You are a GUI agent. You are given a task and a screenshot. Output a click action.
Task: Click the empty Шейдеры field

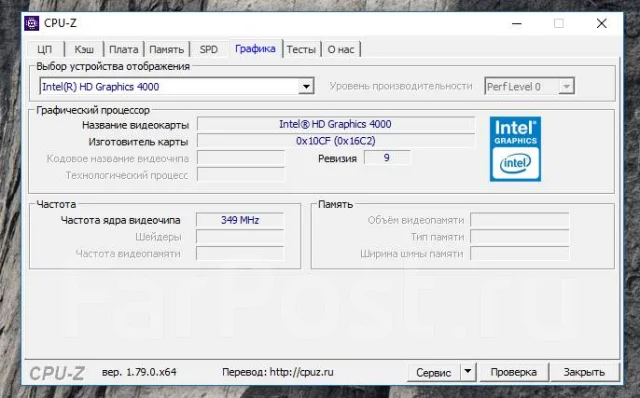(x=240, y=237)
